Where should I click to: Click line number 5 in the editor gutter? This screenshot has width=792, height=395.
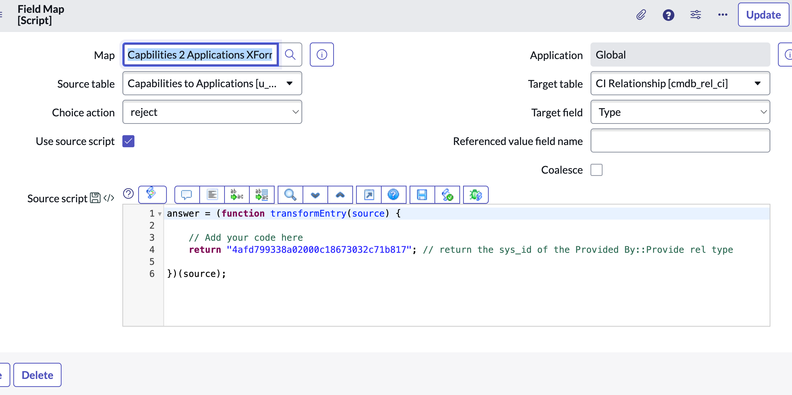coord(152,262)
